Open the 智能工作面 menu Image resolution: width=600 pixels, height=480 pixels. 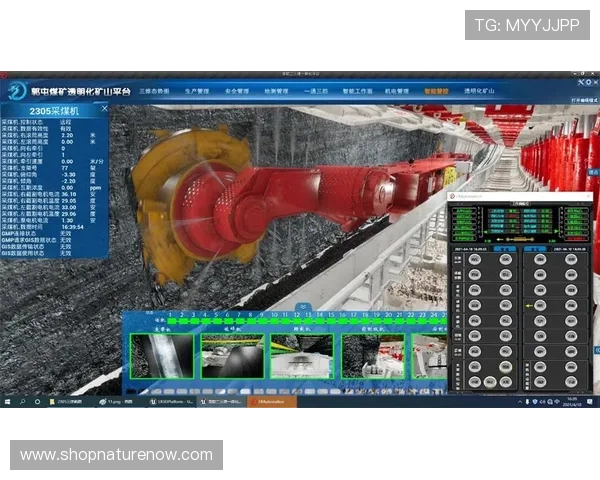point(357,91)
